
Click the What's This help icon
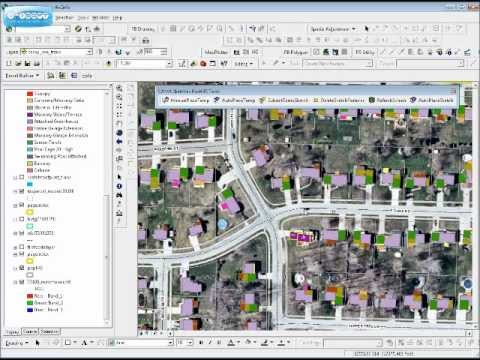pos(224,63)
